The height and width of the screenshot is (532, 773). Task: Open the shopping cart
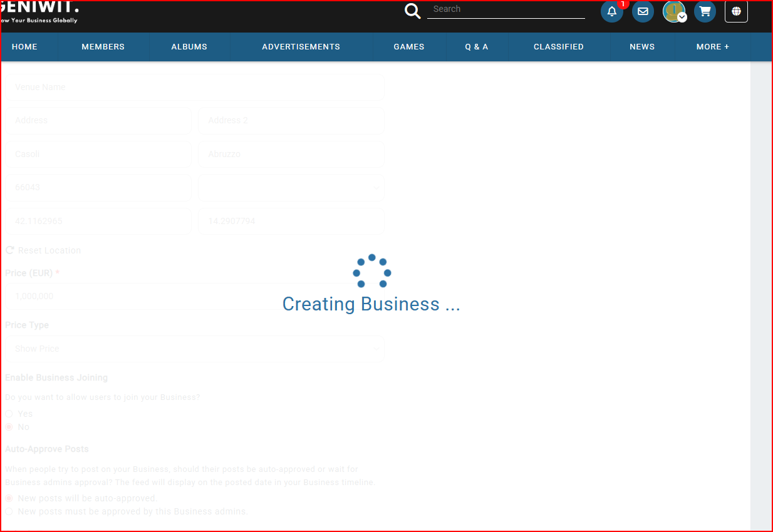705,11
